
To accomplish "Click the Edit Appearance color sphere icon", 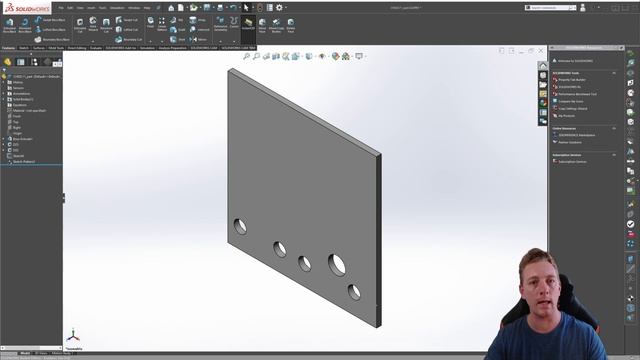I will click(x=335, y=56).
